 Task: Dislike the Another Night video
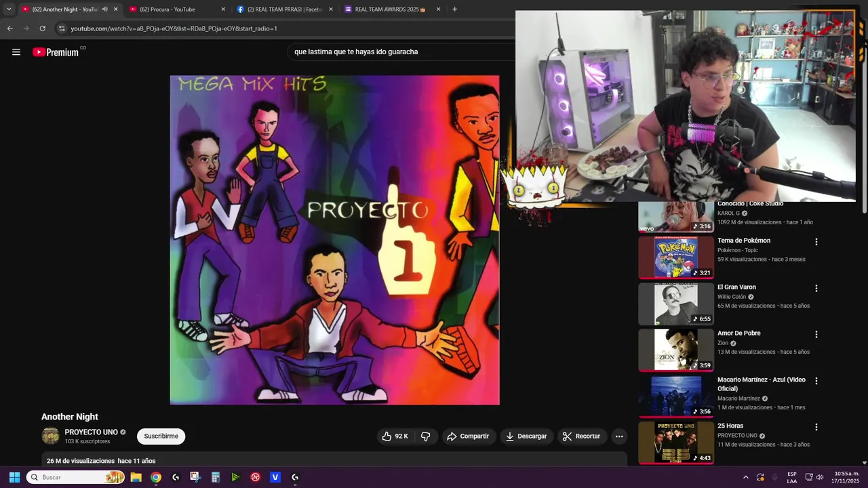click(x=426, y=436)
